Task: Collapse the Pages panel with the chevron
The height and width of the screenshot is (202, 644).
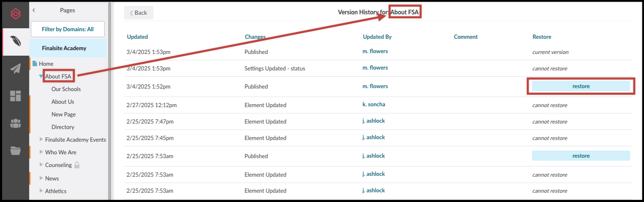Action: point(34,10)
